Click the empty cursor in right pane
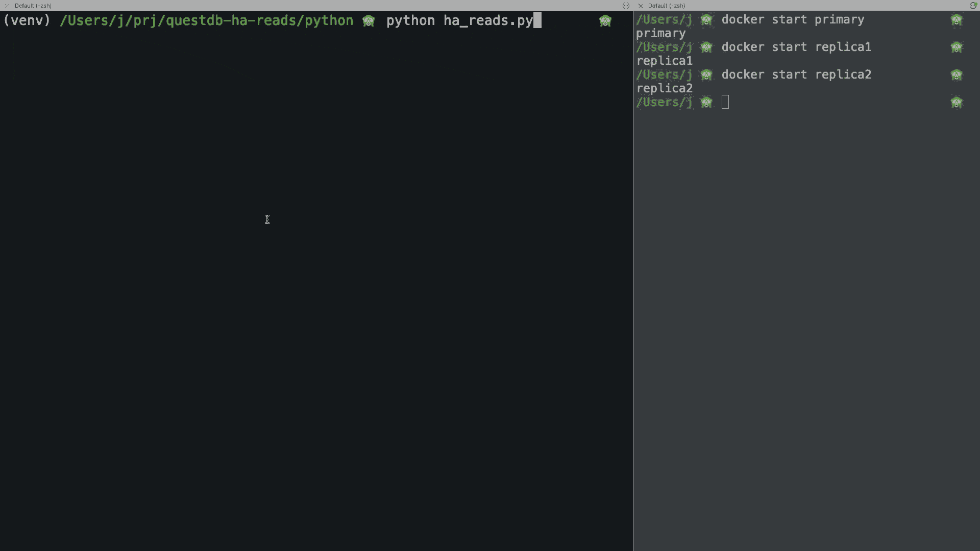The image size is (980, 551). point(725,102)
